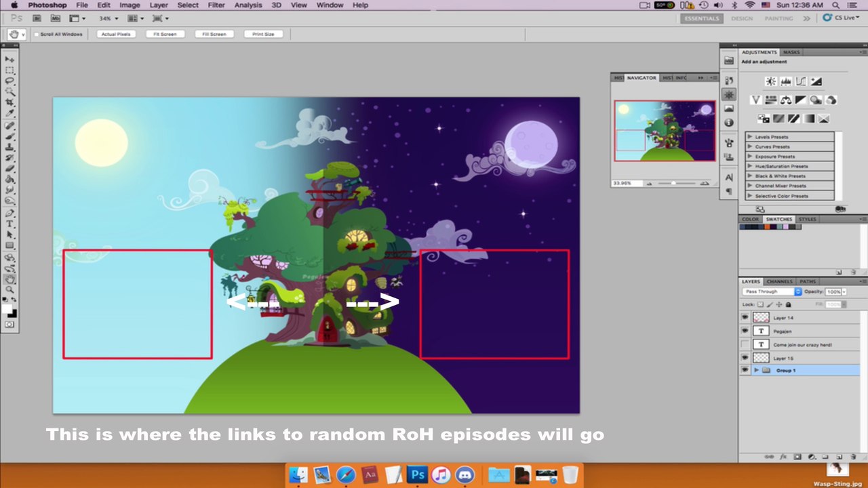Add a Brightness/Contrast adjustment

[x=771, y=81]
